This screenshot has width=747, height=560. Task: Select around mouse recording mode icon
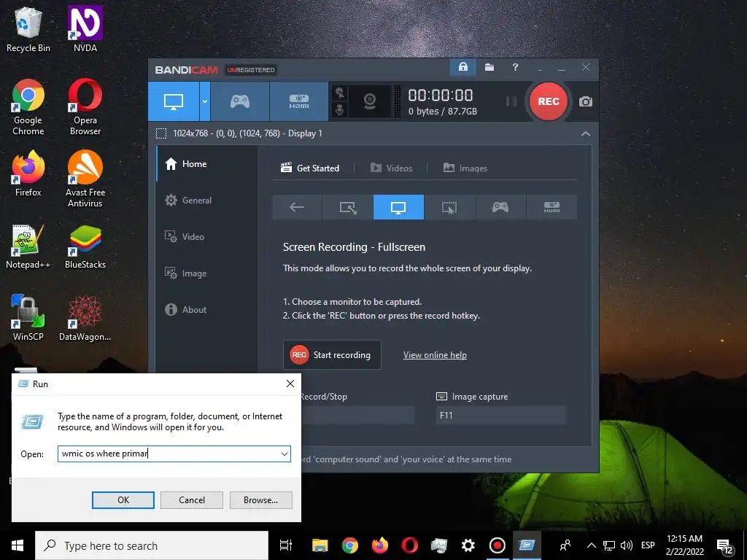pyautogui.click(x=449, y=207)
